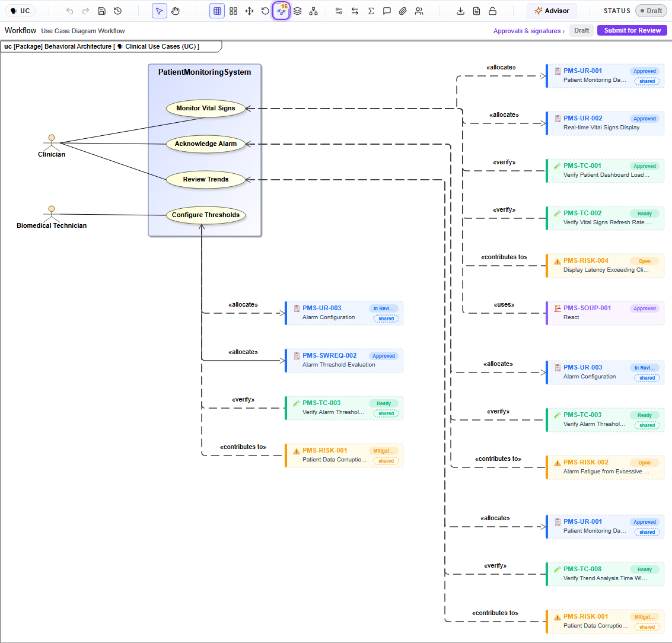Open PMS-RISK-002 Alarm Fatigue card
The height and width of the screenshot is (643, 672).
pos(605,467)
